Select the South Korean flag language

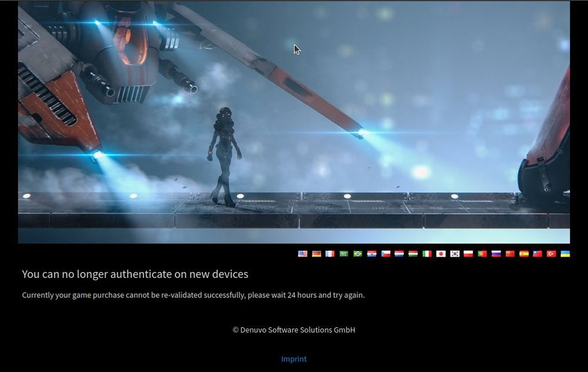[455, 254]
